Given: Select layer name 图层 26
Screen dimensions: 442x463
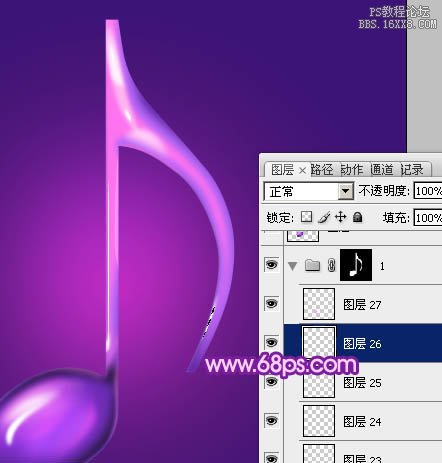Looking at the screenshot, I should pyautogui.click(x=362, y=344).
